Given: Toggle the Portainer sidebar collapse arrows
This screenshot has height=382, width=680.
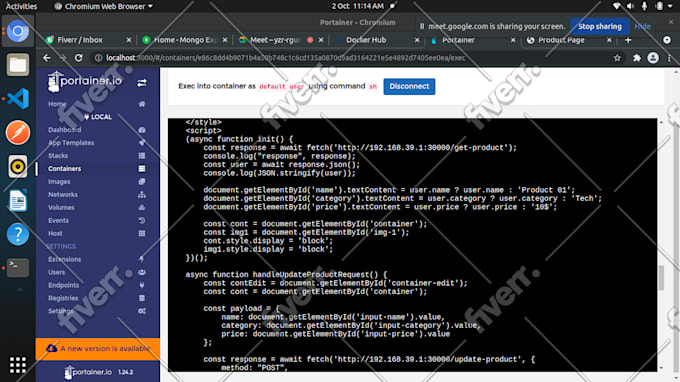Looking at the screenshot, I should (142, 83).
